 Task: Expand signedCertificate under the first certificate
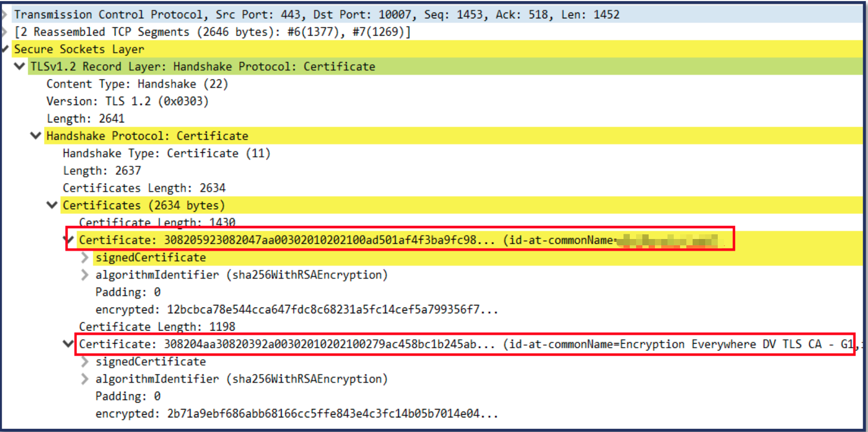click(x=85, y=258)
